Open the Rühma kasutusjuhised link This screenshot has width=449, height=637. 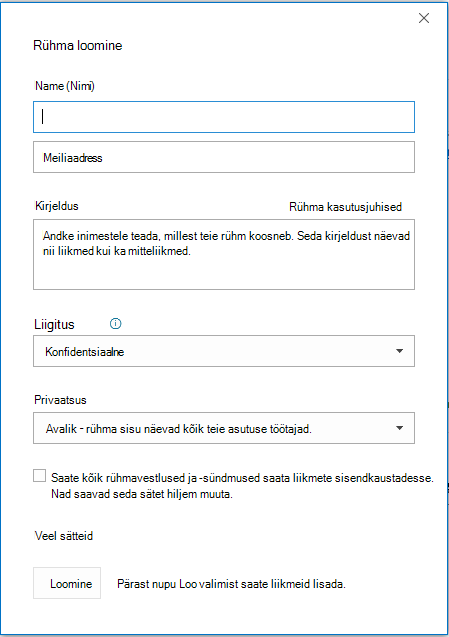point(345,207)
